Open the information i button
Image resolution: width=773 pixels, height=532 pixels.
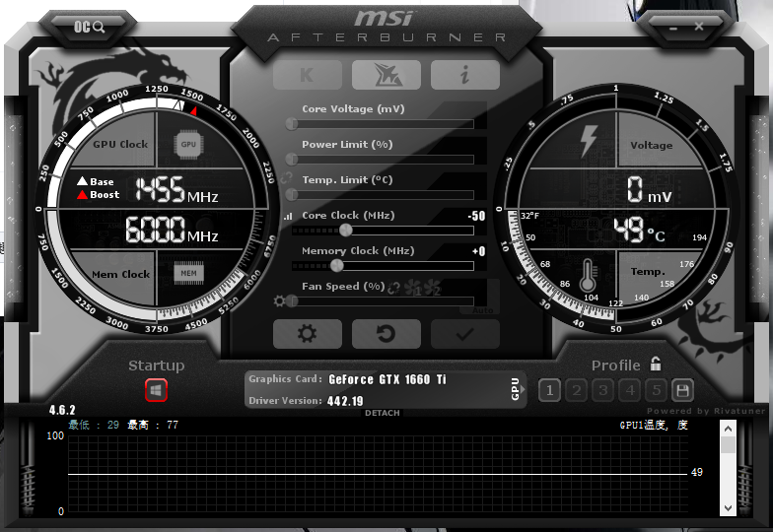(465, 75)
